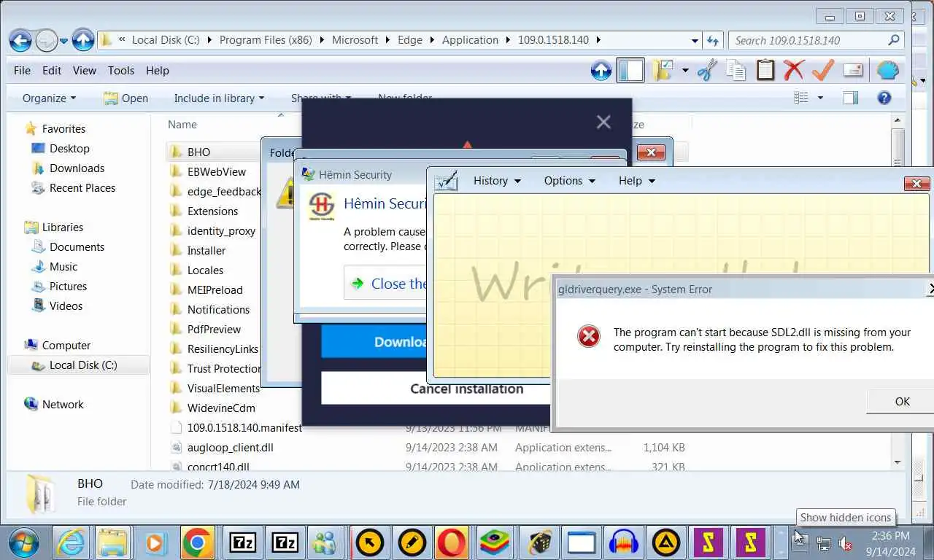934x560 pixels.
Task: Open the view options dropdown arrow
Action: tap(820, 98)
